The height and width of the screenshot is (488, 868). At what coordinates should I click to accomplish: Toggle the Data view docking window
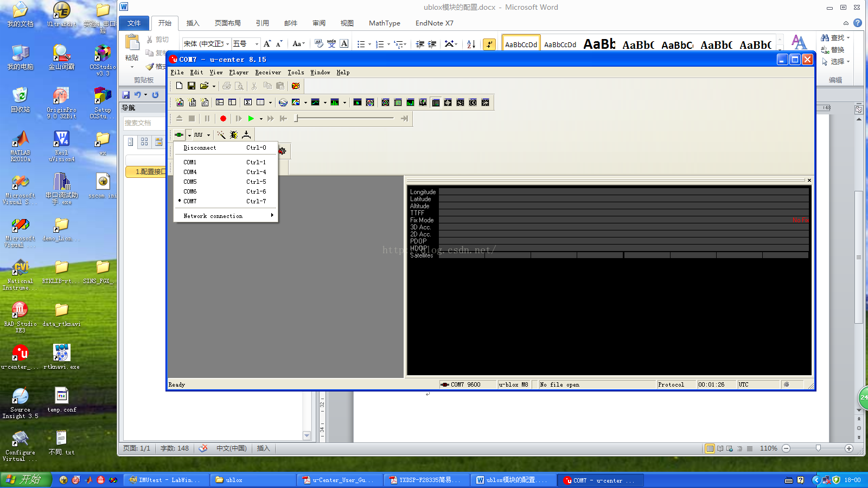(436, 102)
